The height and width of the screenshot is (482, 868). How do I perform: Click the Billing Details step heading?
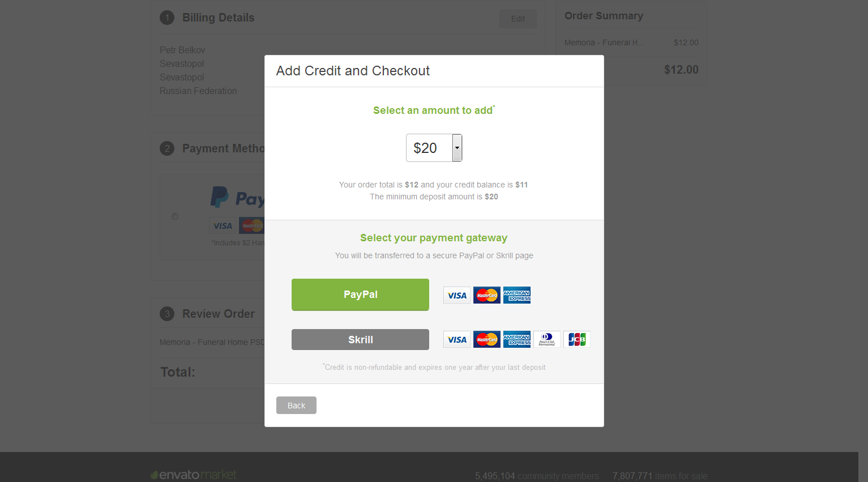coord(218,18)
